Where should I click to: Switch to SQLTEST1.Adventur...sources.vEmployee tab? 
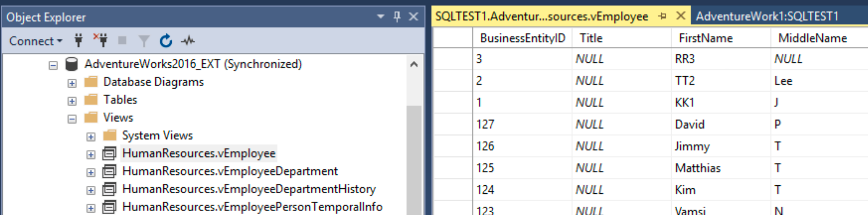(542, 16)
